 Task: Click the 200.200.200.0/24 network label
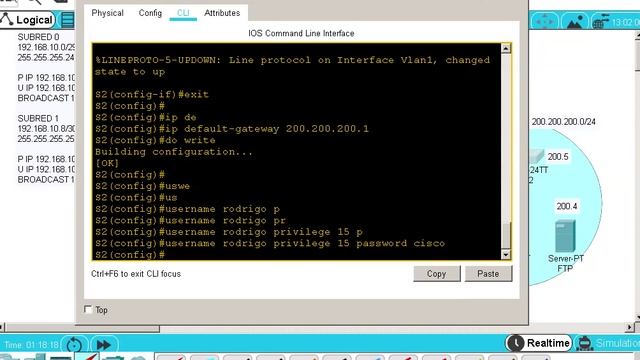click(563, 122)
